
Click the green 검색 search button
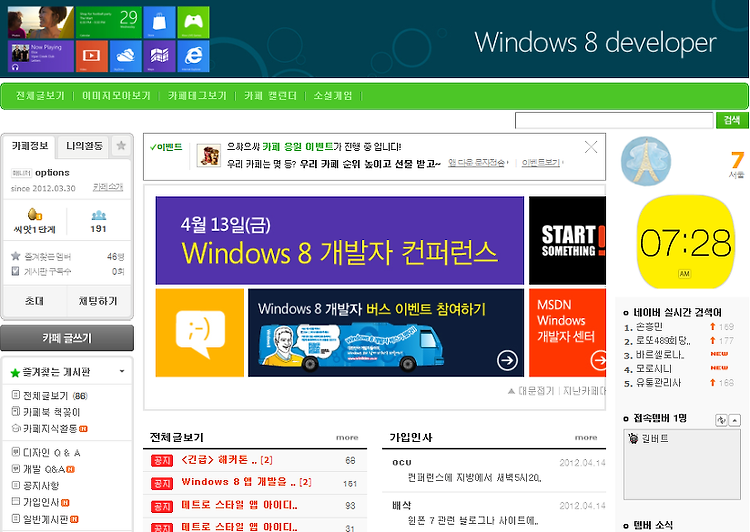click(x=732, y=120)
